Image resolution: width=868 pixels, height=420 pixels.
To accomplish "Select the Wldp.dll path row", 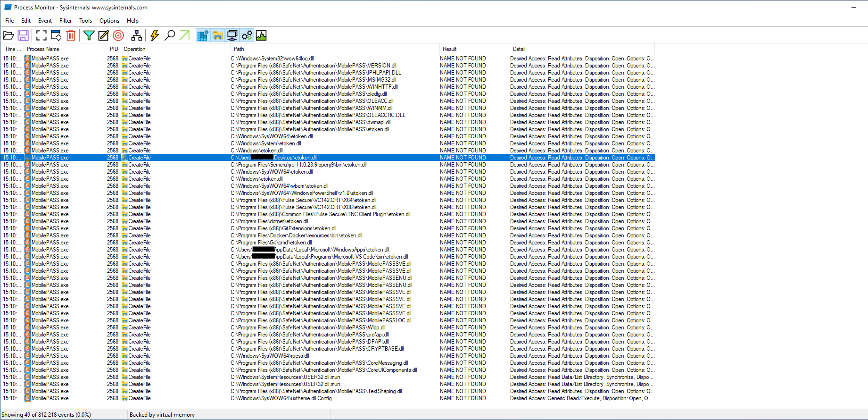I will point(328,328).
